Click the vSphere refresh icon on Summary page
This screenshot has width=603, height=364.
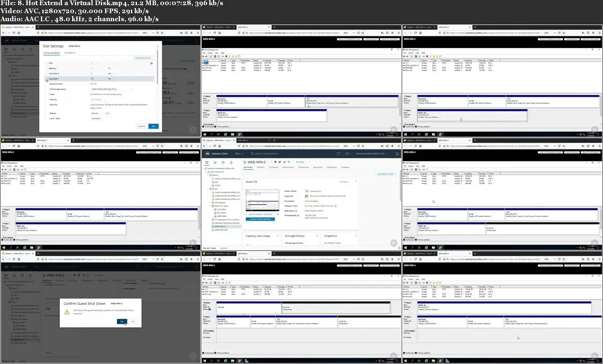tap(339, 154)
